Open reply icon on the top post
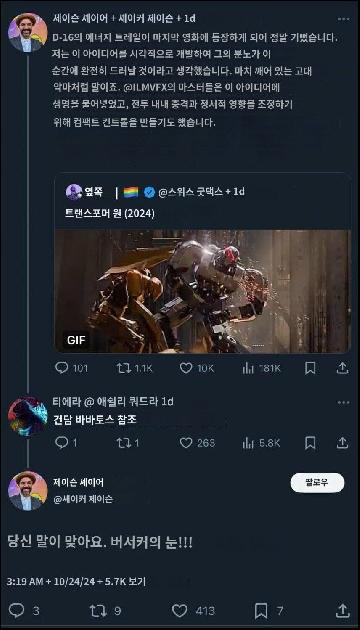This screenshot has width=360, height=630. tap(61, 368)
